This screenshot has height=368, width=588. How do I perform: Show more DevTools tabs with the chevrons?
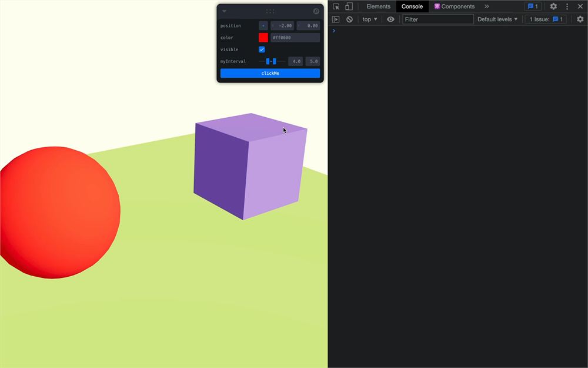487,6
